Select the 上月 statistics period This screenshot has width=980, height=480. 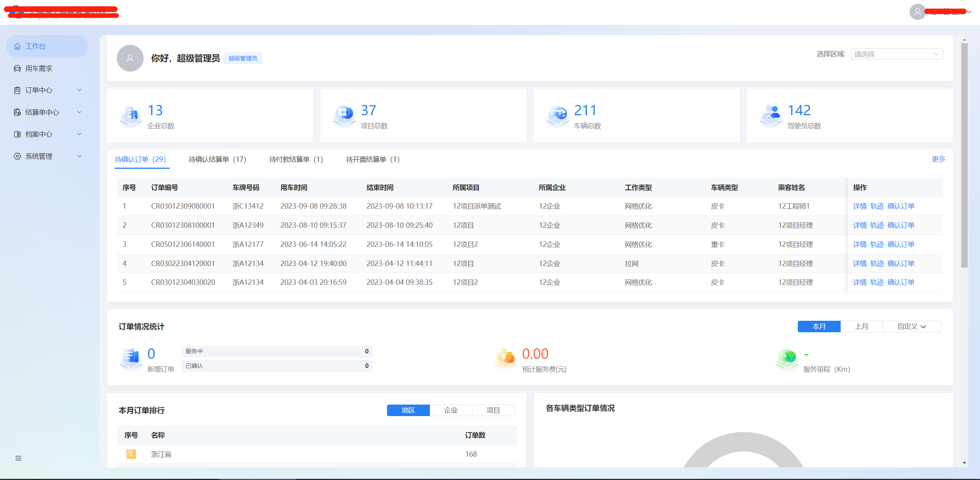[x=861, y=327]
